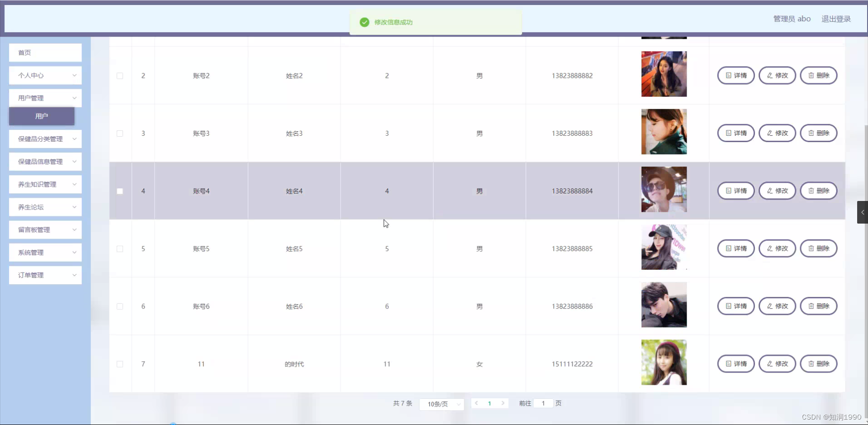This screenshot has height=425, width=868.
Task: Click 删除 icon for user 账号5
Action: coord(811,248)
